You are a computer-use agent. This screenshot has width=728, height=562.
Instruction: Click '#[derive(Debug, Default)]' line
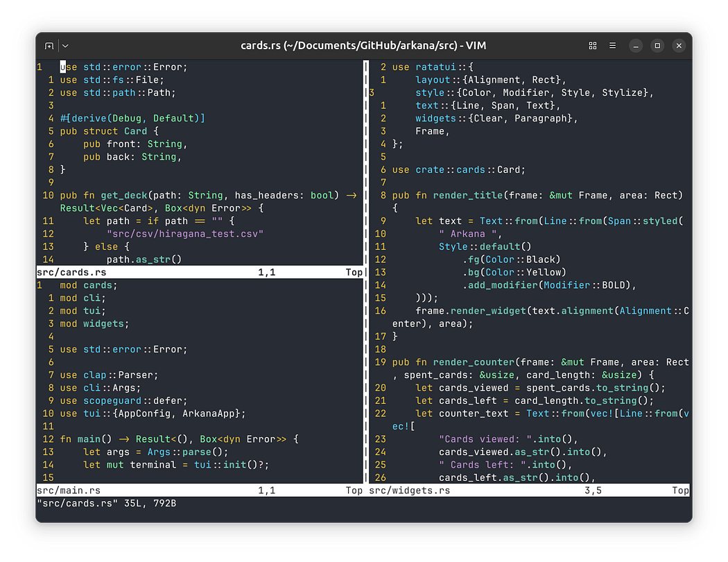[132, 119]
